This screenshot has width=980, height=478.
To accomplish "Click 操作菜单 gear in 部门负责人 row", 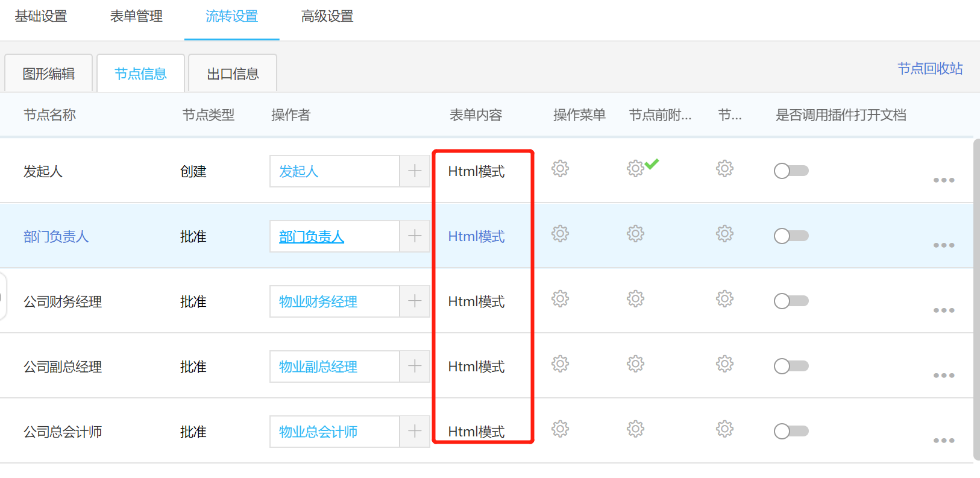I will [560, 234].
